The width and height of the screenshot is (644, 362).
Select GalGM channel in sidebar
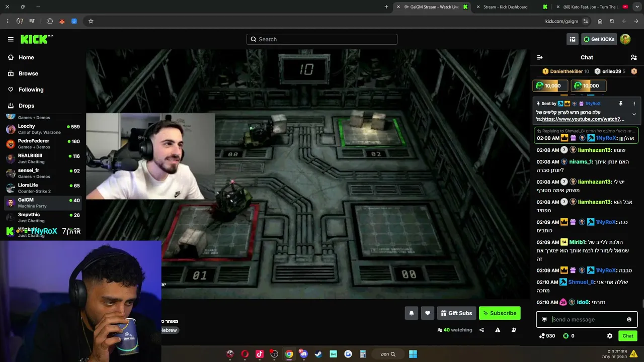tap(43, 203)
